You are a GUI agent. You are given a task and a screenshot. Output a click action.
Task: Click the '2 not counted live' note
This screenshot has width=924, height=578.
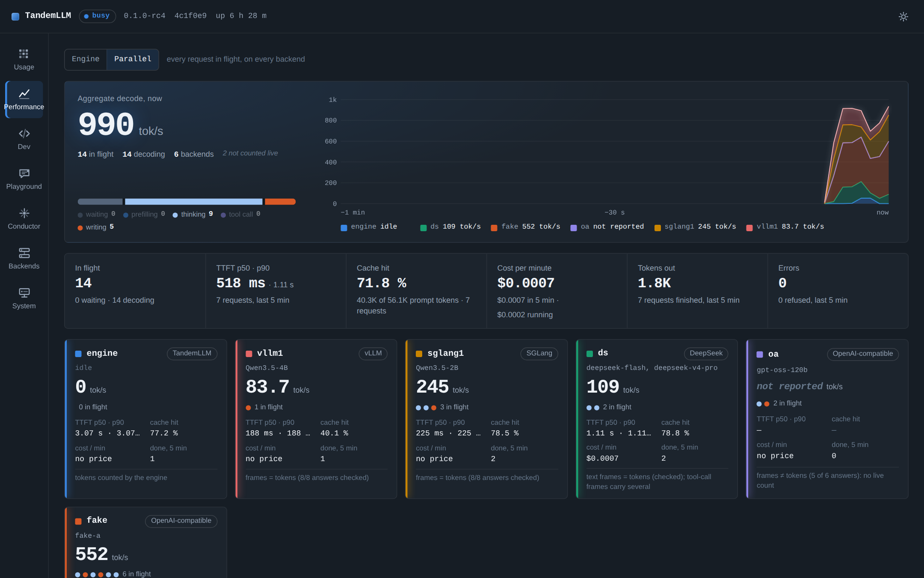250,153
